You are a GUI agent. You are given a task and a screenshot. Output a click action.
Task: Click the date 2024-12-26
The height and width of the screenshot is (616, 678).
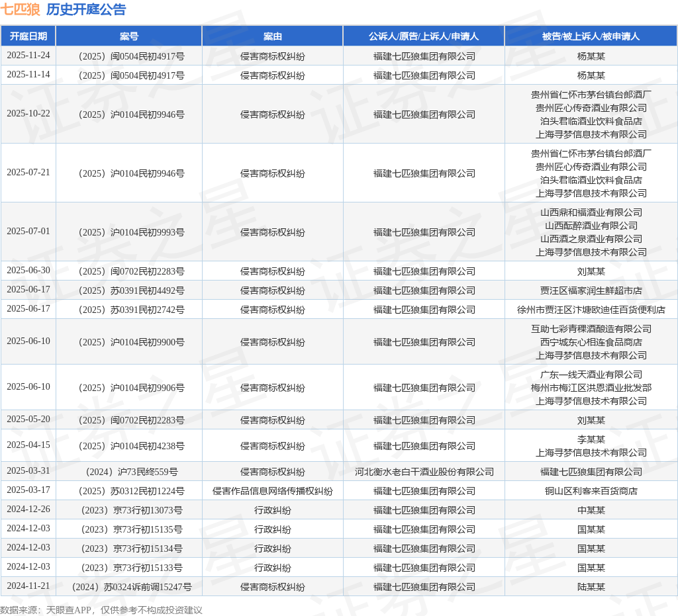pyautogui.click(x=28, y=509)
